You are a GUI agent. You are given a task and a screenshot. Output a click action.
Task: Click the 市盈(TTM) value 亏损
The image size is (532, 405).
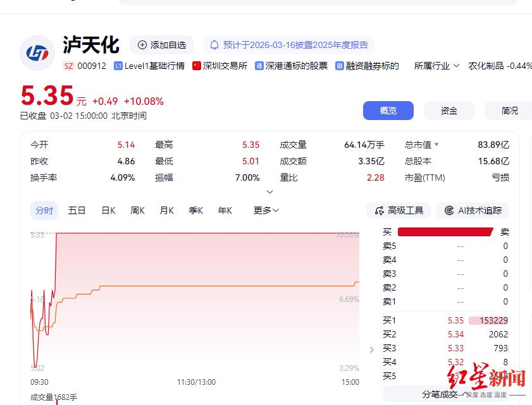[500, 178]
